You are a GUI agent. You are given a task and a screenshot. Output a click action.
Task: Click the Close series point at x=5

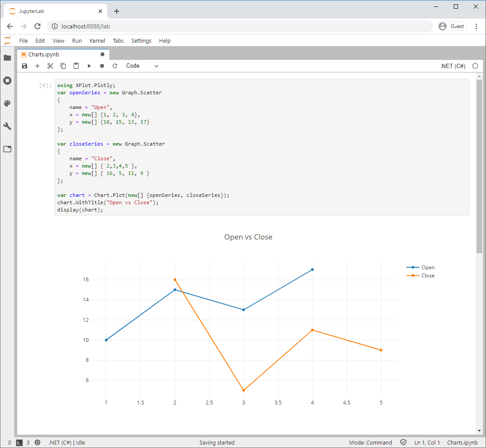381,350
